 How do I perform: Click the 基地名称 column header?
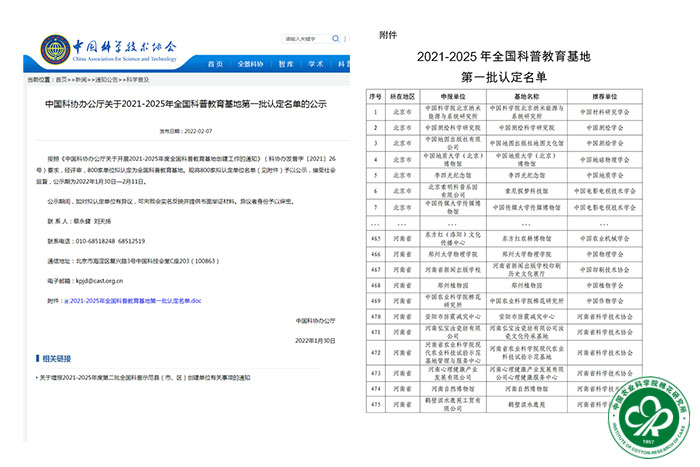(x=527, y=96)
